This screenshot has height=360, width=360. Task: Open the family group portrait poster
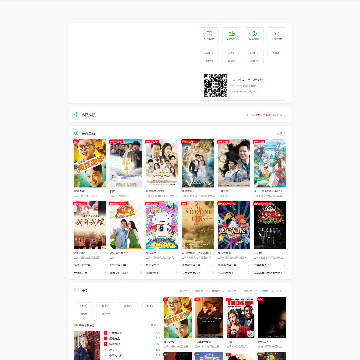[x=162, y=163]
